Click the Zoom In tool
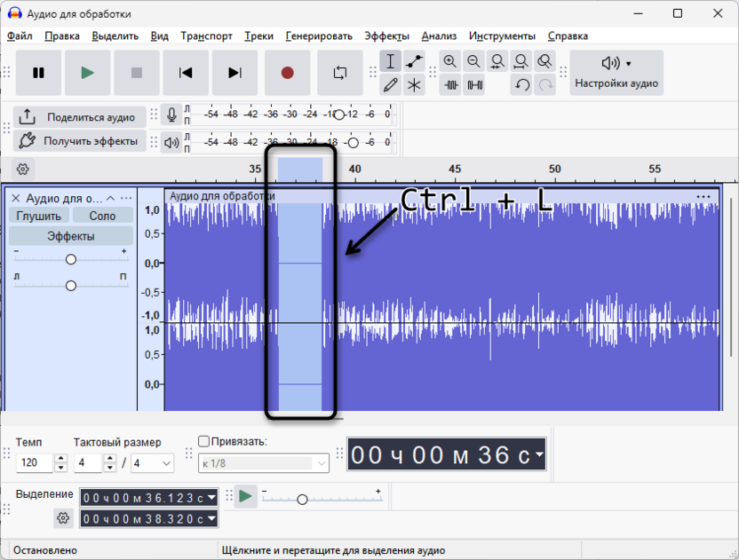The image size is (739, 560). click(x=452, y=61)
